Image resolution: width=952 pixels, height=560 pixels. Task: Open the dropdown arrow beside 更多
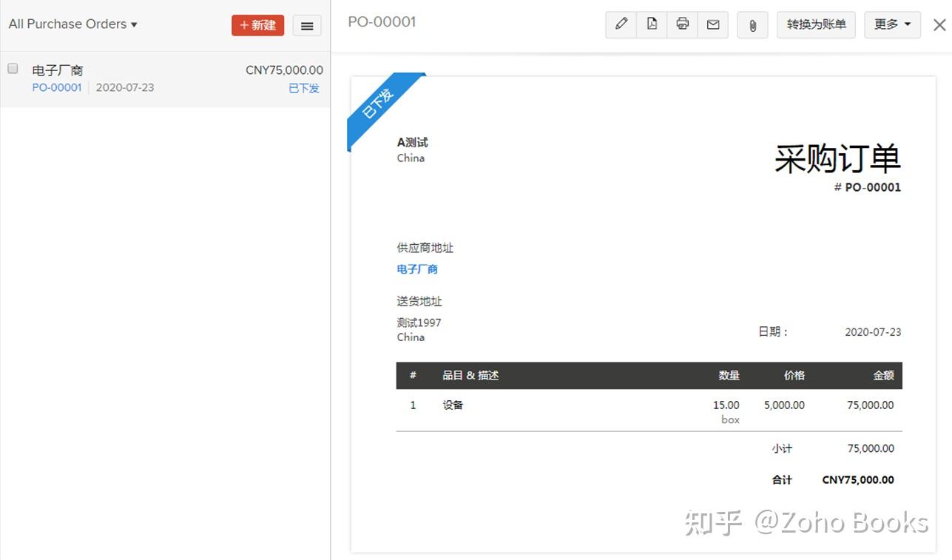[908, 24]
